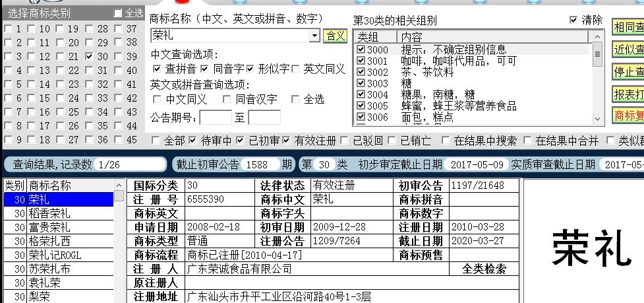Select the 苏荣扎布 result row
Screen dimensions: 644x303
pyautogui.click(x=59, y=269)
